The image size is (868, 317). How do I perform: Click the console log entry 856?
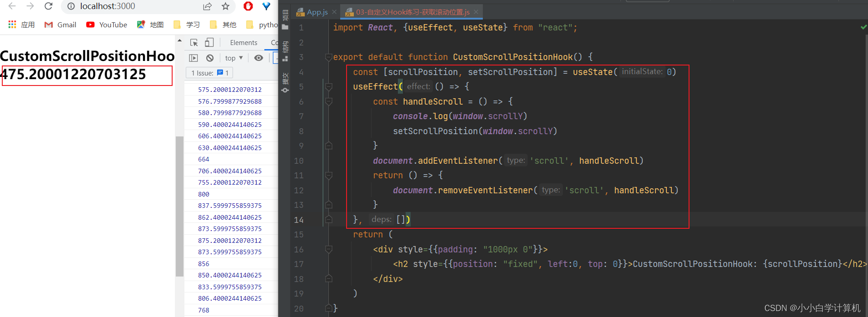point(203,264)
